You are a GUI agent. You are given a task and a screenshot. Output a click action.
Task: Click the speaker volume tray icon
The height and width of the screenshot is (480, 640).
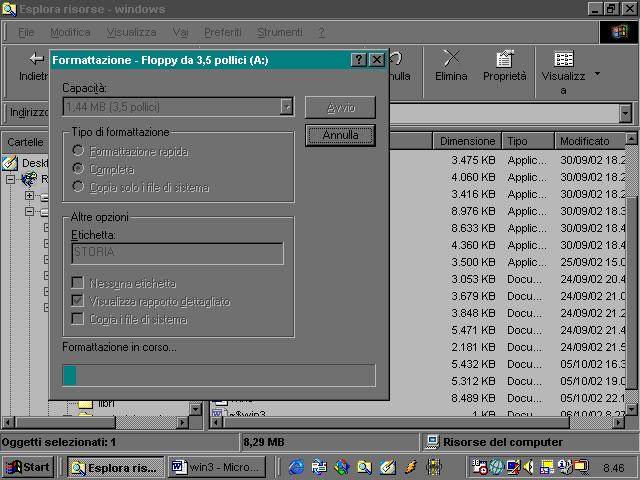[x=529, y=467]
